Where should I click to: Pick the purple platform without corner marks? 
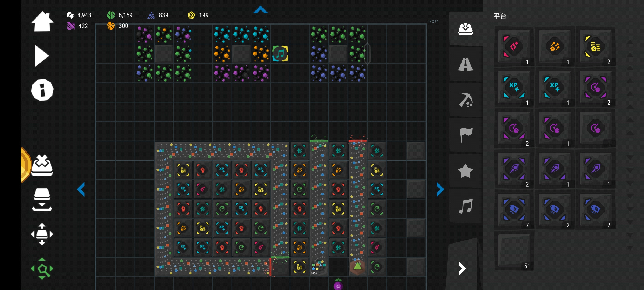[x=595, y=128]
